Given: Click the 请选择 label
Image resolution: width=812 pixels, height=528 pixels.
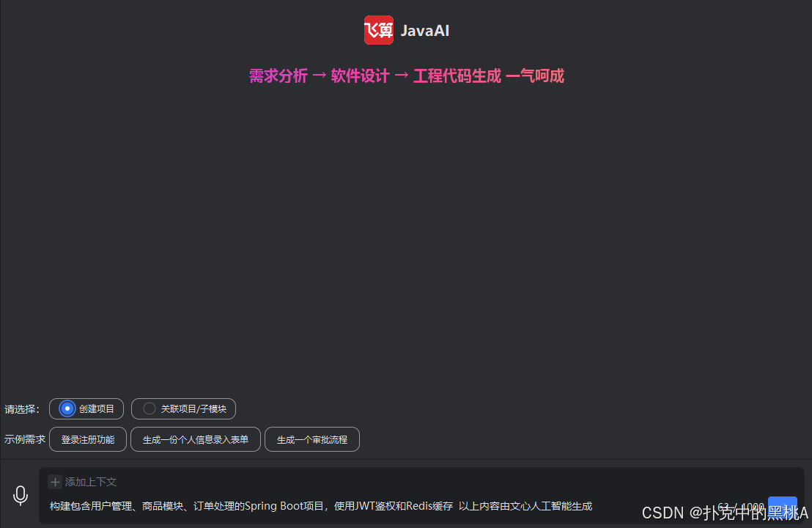Looking at the screenshot, I should click(22, 409).
